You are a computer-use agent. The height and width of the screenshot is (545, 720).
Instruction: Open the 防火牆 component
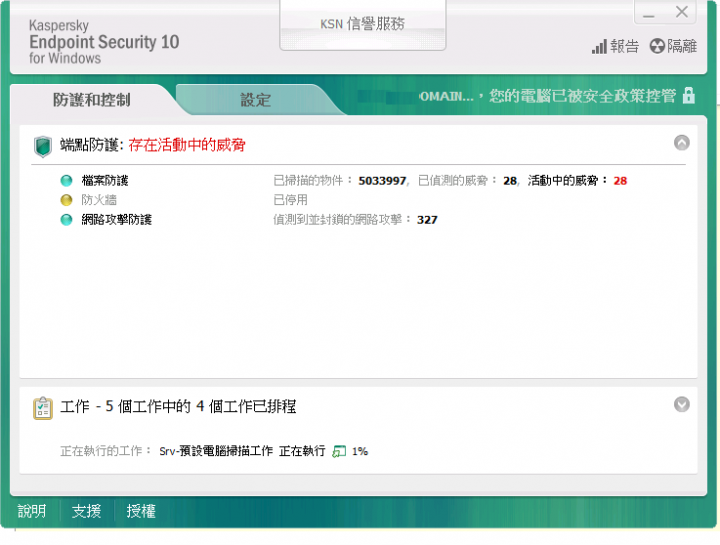99,200
